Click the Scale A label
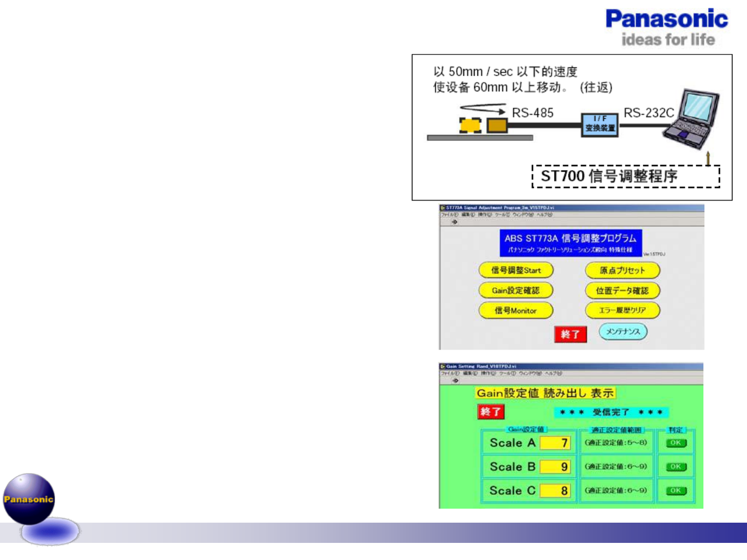 (513, 443)
